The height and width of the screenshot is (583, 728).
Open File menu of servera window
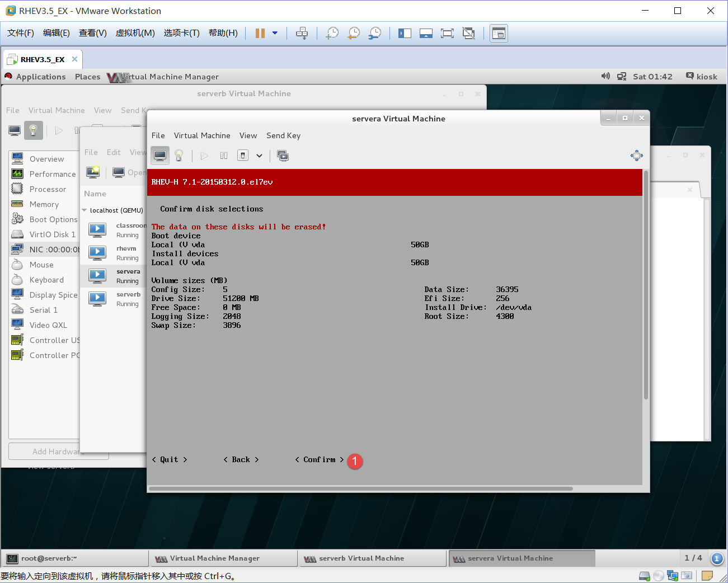pos(158,135)
